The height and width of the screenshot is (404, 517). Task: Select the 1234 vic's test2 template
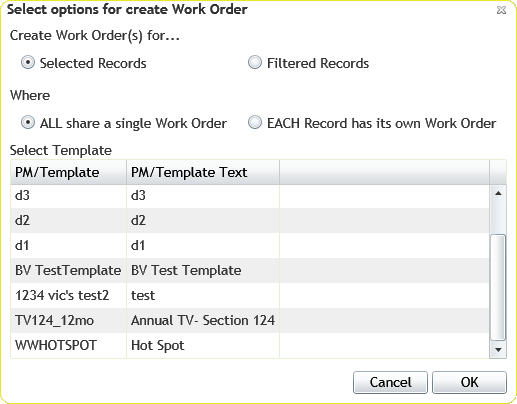pyautogui.click(x=250, y=295)
